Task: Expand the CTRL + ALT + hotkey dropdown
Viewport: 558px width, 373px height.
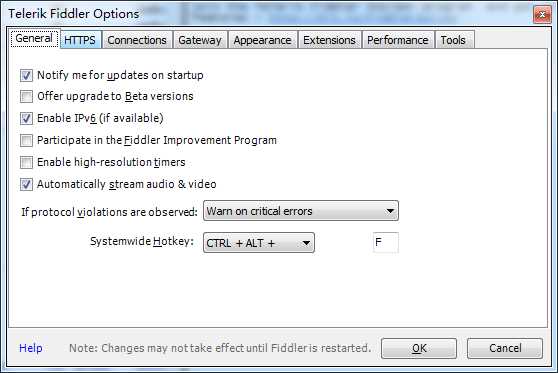Action: coord(259,243)
